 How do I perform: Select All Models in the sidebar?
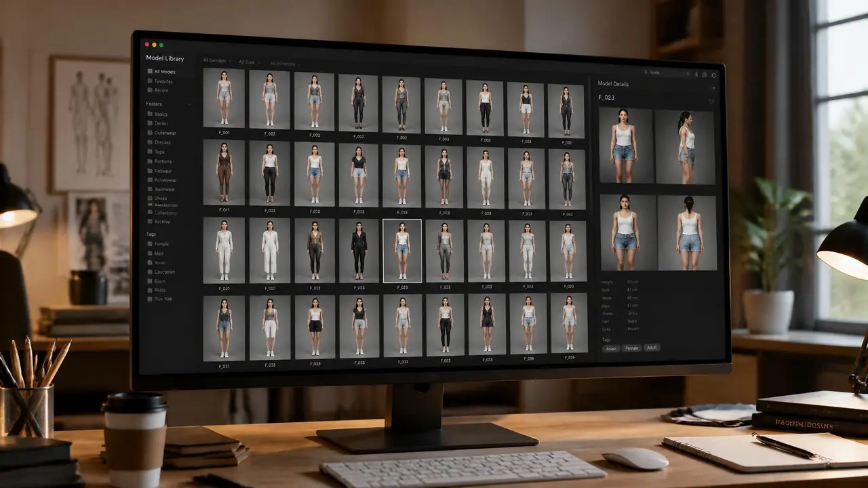point(161,72)
